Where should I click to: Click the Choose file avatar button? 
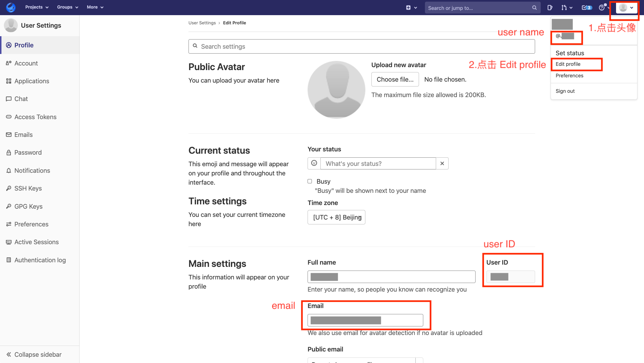tap(395, 79)
